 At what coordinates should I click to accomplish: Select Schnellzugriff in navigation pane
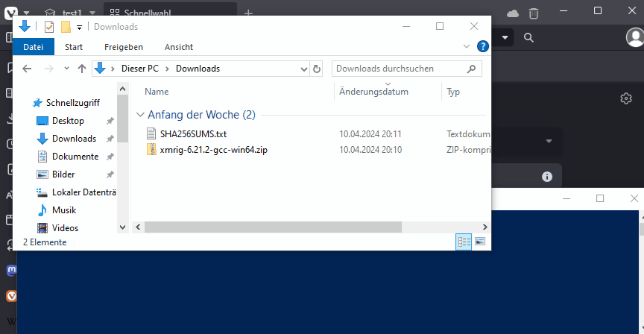[x=72, y=103]
